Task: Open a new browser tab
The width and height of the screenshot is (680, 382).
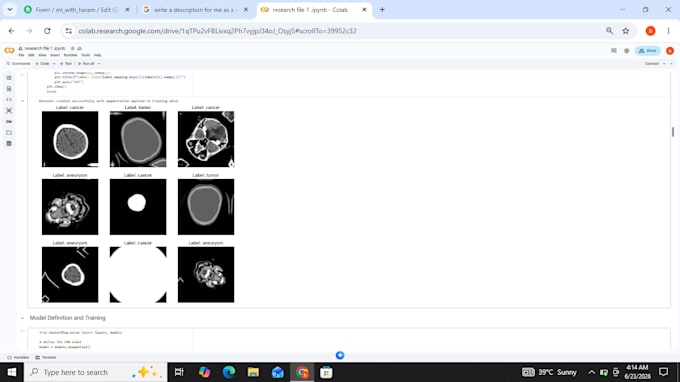Action: tap(382, 10)
